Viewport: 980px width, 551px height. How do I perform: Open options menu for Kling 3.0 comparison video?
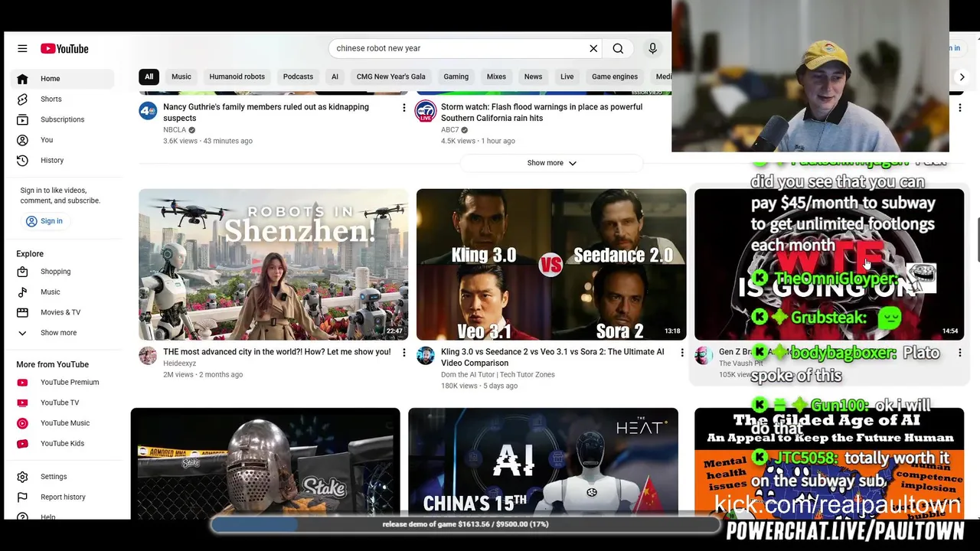[682, 353]
